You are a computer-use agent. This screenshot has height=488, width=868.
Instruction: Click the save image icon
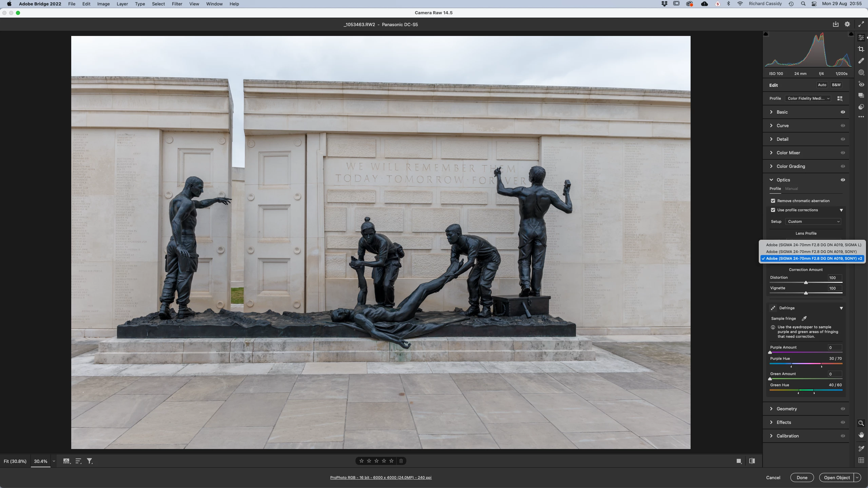tap(835, 24)
